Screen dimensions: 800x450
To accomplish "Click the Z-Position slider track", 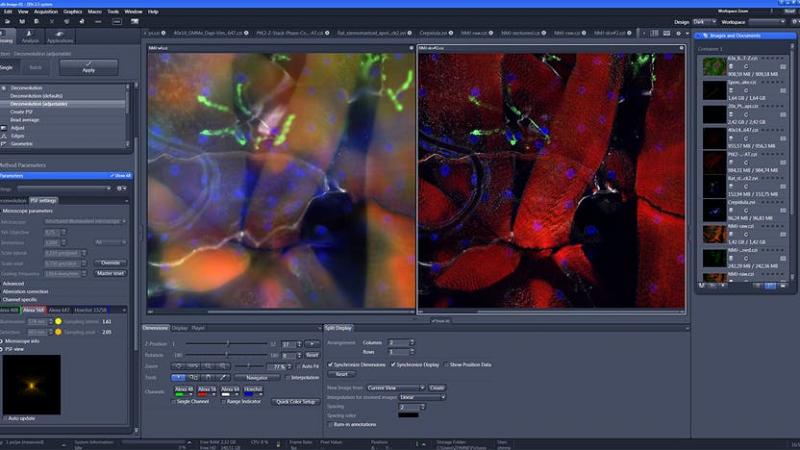I will coord(227,343).
